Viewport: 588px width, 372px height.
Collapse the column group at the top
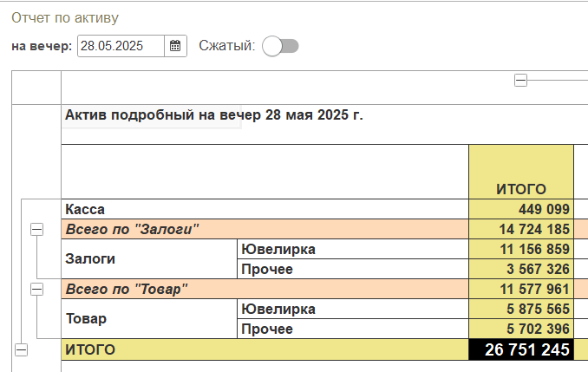[x=521, y=80]
